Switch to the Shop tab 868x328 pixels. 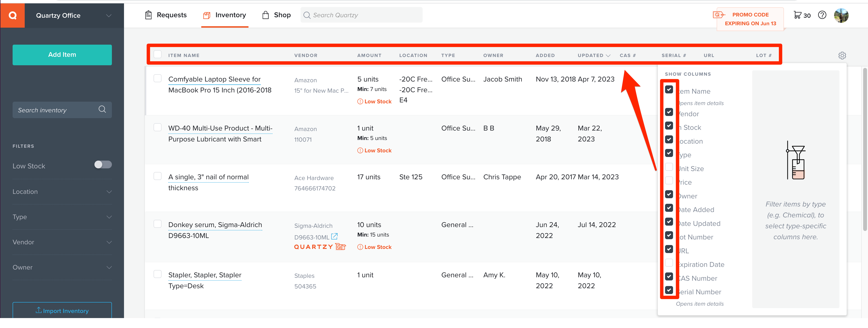(x=282, y=15)
